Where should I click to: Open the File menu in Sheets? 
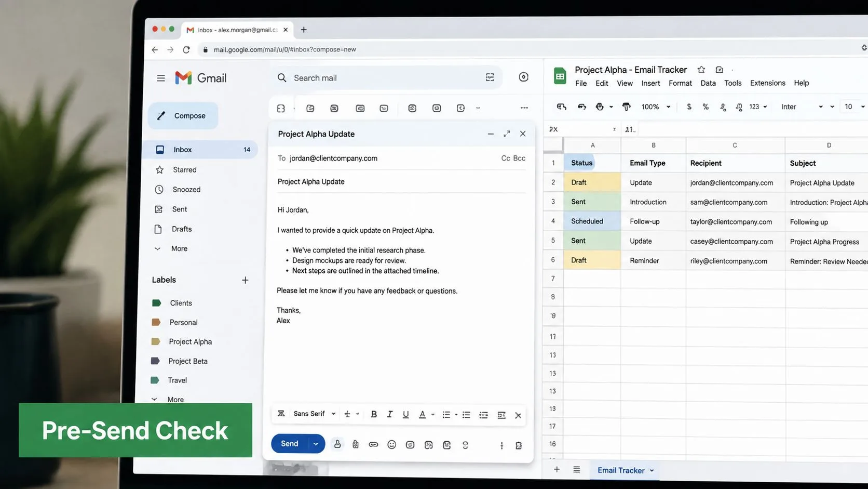[x=581, y=83]
